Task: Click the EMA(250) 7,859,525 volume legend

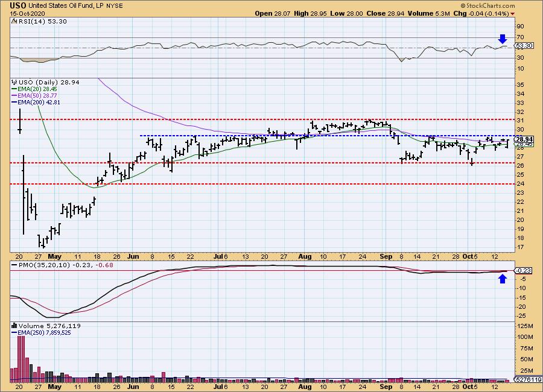Action: click(44, 333)
